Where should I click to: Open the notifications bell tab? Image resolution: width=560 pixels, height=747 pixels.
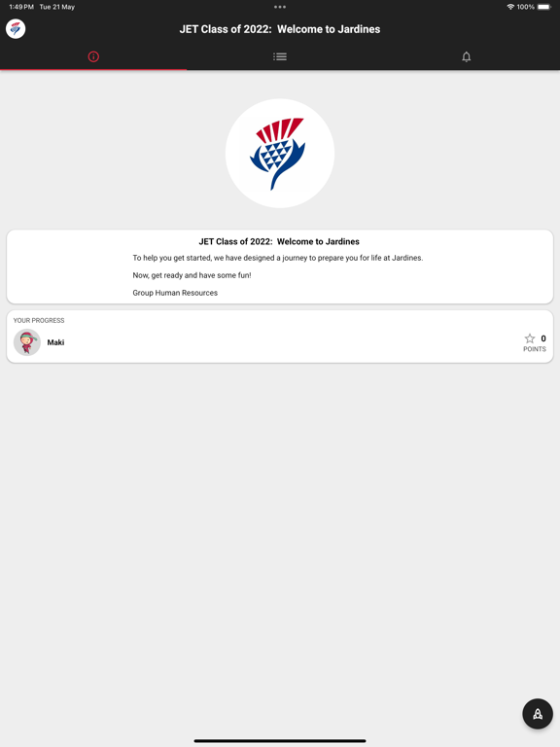pos(467,56)
